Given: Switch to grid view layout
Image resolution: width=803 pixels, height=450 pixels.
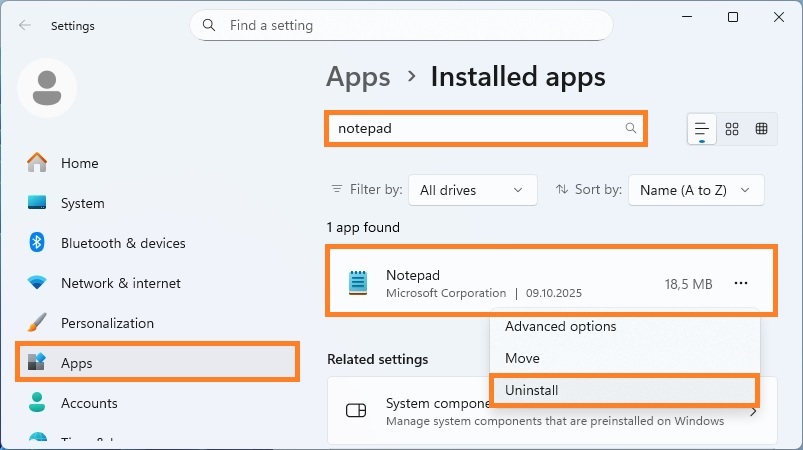Looking at the screenshot, I should pos(732,129).
